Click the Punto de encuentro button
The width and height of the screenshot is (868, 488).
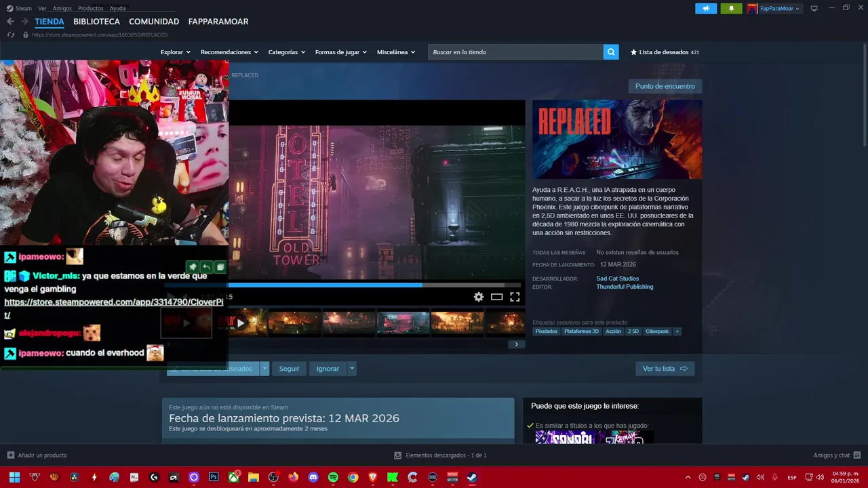click(x=665, y=86)
